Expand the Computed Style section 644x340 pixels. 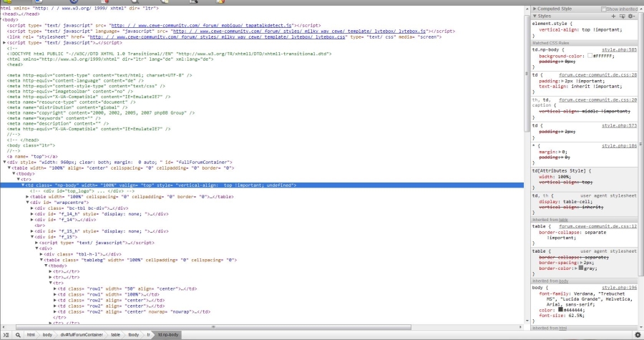[x=535, y=9]
